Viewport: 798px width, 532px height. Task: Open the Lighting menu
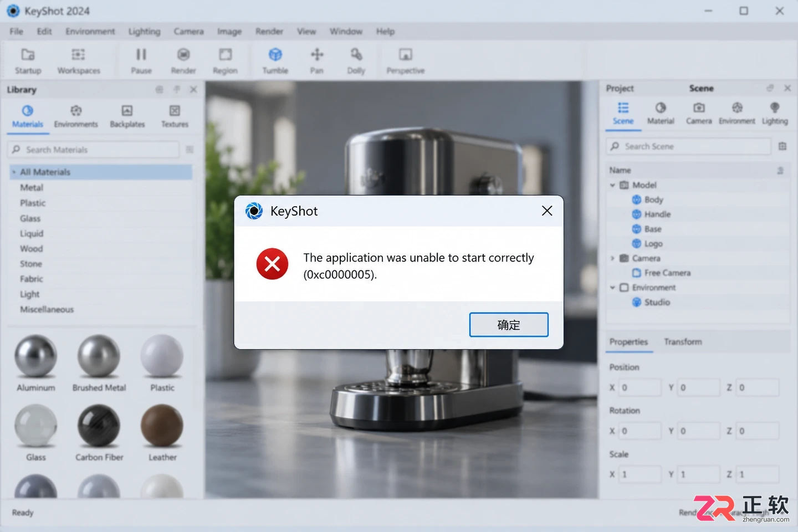pyautogui.click(x=145, y=32)
